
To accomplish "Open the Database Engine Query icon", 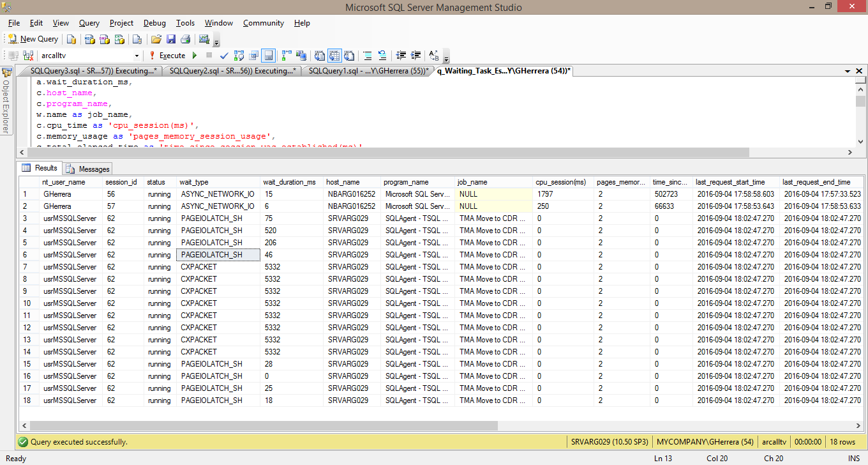I will [72, 39].
